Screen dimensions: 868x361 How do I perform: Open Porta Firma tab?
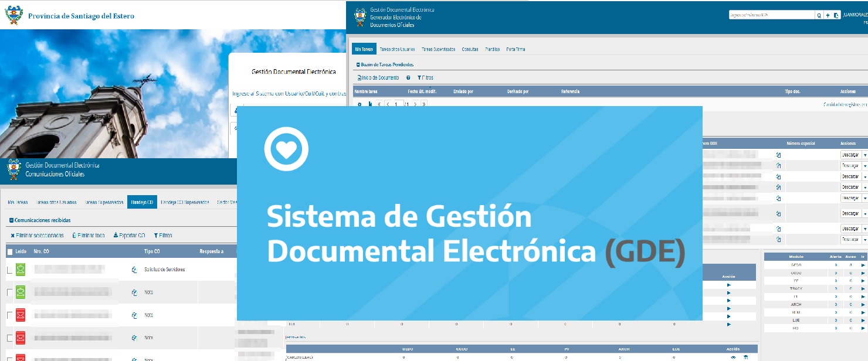(516, 49)
